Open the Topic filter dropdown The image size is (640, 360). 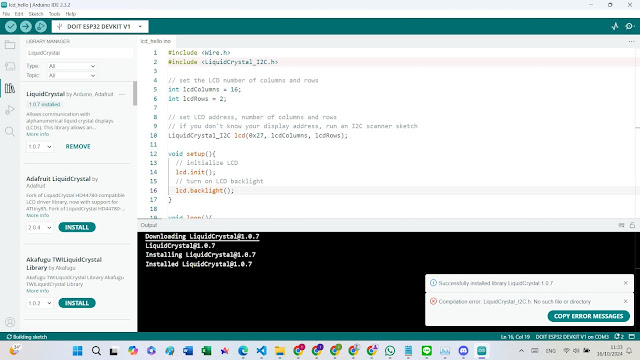72,76
